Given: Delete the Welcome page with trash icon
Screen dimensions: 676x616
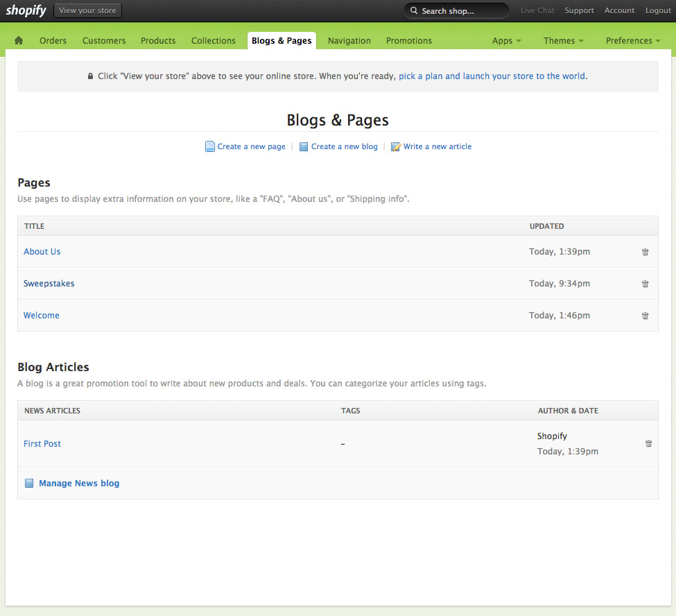Looking at the screenshot, I should [645, 316].
